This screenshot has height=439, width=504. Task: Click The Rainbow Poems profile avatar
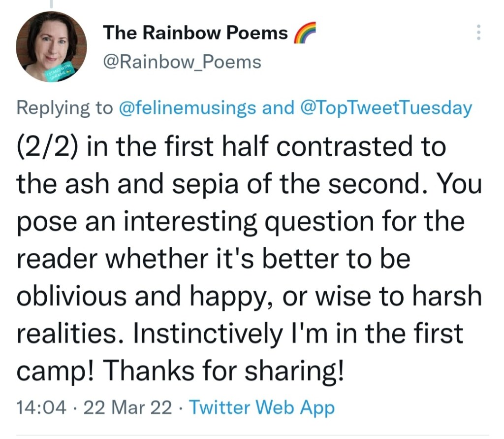51,46
